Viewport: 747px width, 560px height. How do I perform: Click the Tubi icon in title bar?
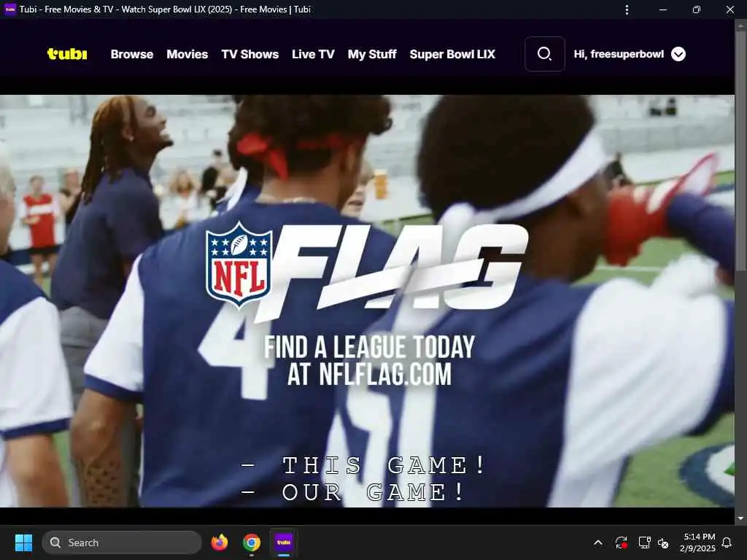[10, 9]
